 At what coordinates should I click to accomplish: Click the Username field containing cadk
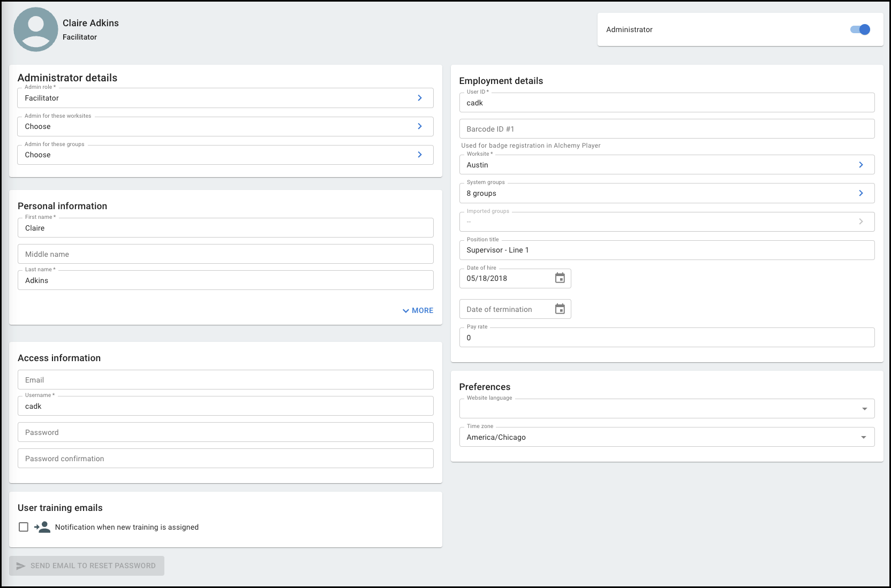coord(225,406)
